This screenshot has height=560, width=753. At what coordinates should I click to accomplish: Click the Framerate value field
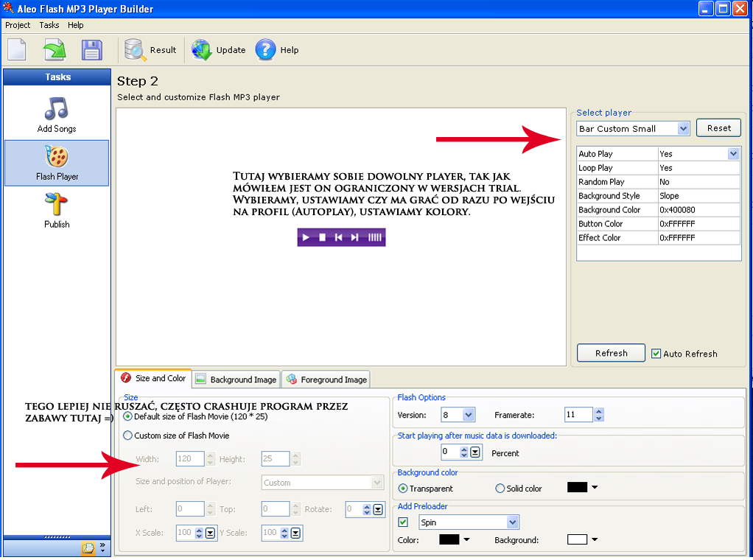pos(578,415)
